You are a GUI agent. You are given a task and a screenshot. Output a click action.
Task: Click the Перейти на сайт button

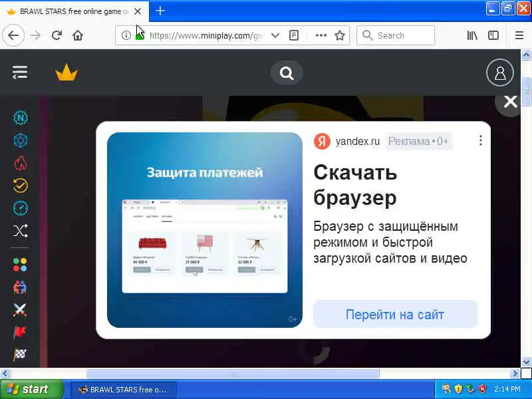pos(395,314)
